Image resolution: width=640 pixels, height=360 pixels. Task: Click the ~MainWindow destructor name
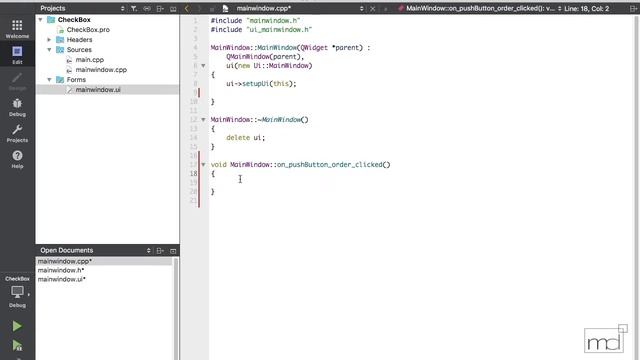coord(280,120)
